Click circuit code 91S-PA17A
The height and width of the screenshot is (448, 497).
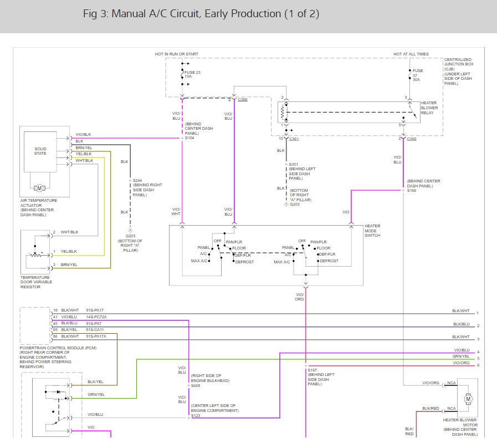pos(96,337)
